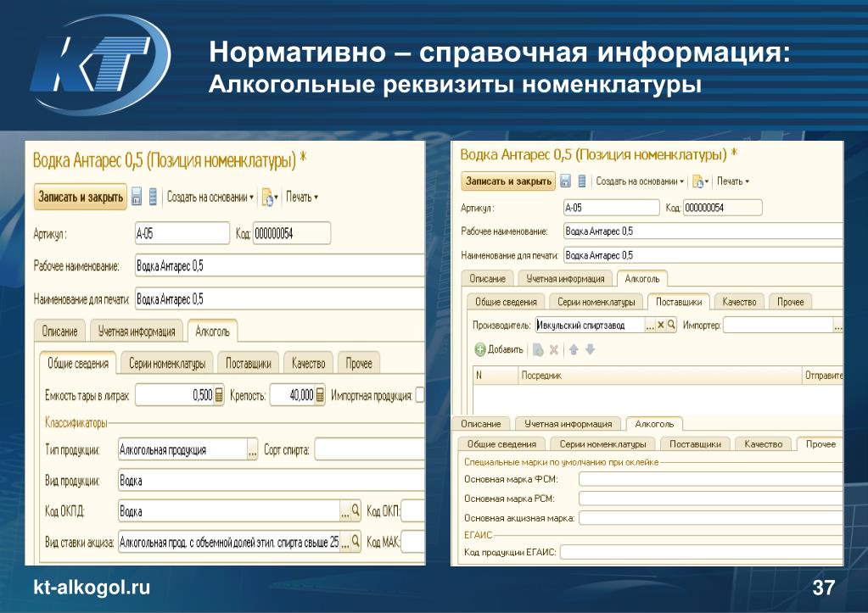Click the save diskette icon in left form
The height and width of the screenshot is (613, 868).
click(x=136, y=197)
